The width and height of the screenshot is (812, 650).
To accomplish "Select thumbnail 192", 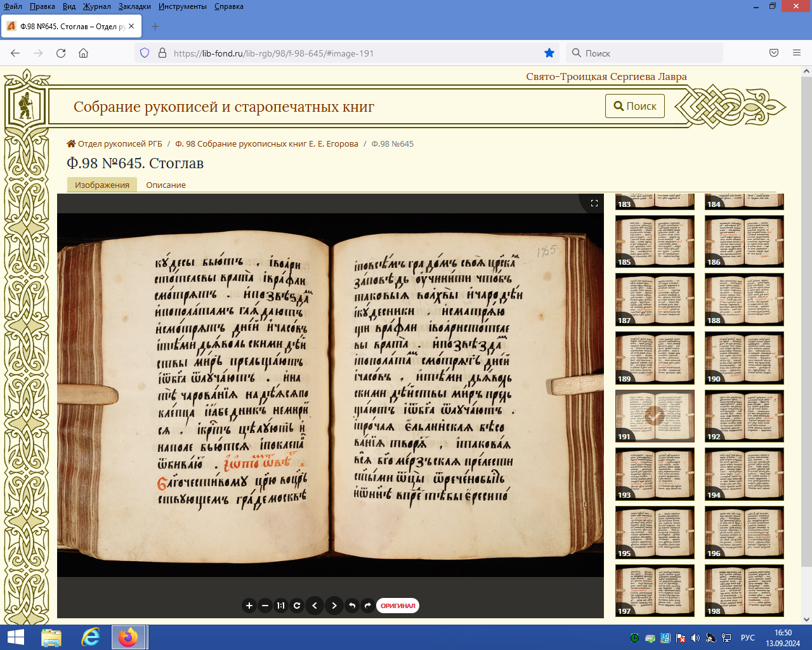I will [x=744, y=416].
